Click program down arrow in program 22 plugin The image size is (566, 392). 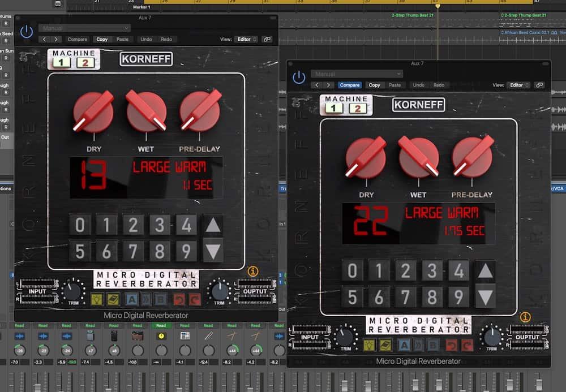(x=485, y=297)
